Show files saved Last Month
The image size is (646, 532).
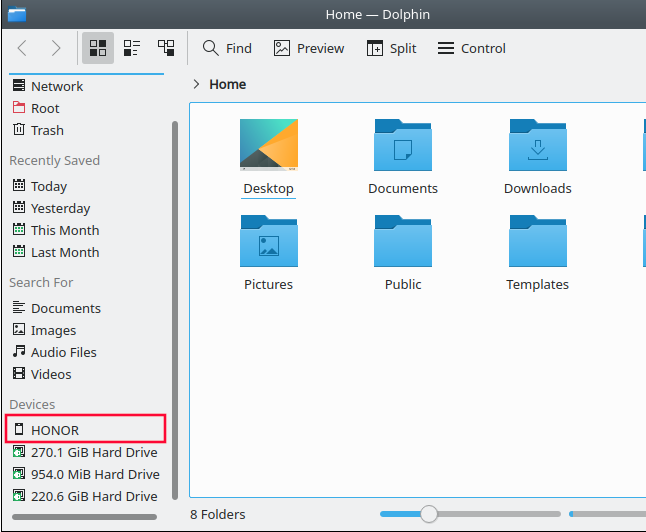point(86,252)
